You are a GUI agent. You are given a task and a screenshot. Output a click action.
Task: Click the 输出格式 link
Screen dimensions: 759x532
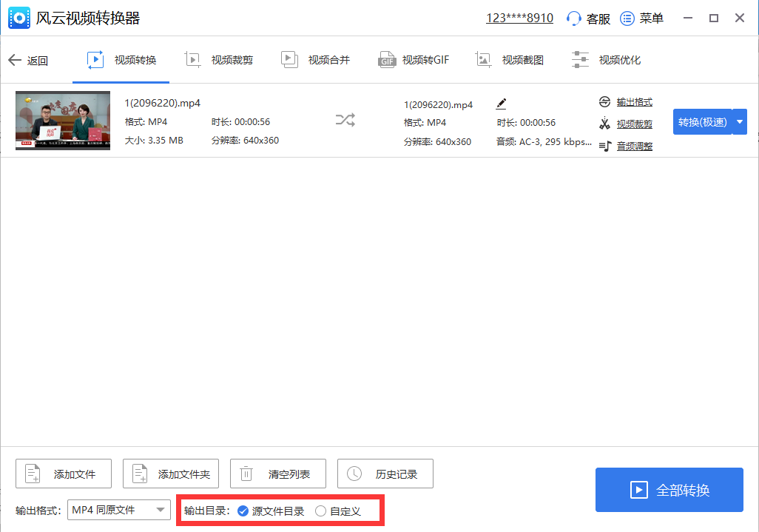(634, 102)
